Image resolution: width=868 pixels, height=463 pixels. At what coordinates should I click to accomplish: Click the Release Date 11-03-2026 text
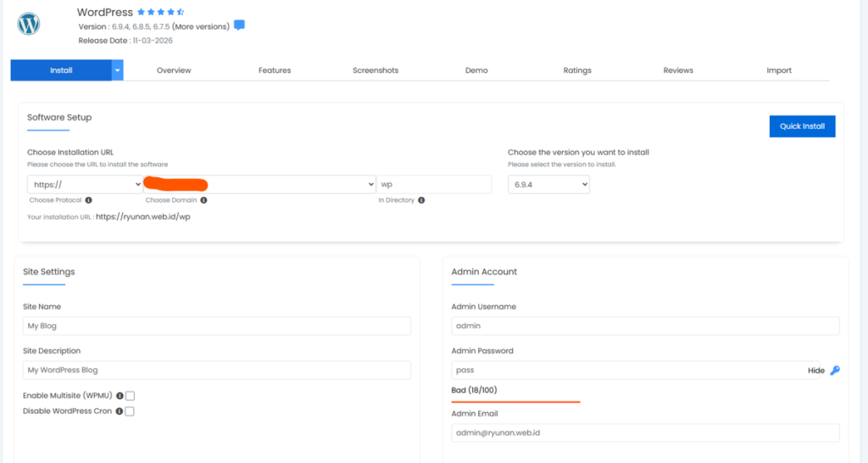pos(125,41)
